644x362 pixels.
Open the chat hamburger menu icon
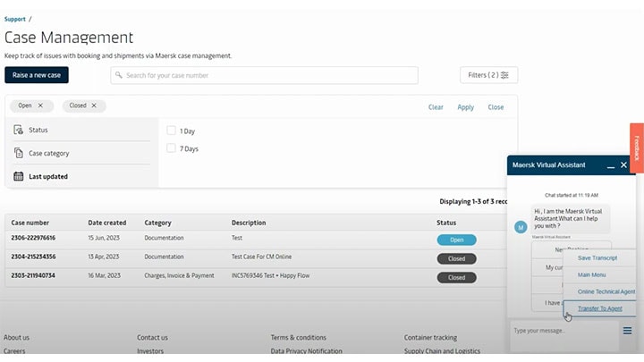628,331
